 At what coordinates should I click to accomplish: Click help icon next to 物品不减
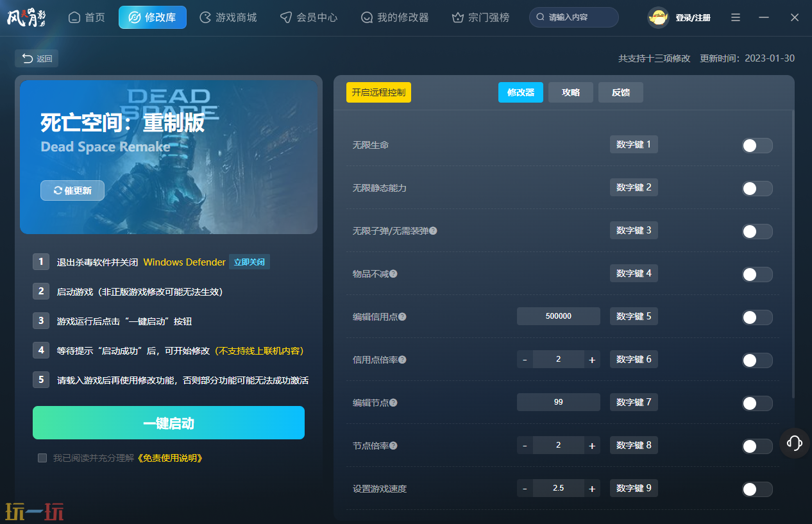pyautogui.click(x=393, y=274)
